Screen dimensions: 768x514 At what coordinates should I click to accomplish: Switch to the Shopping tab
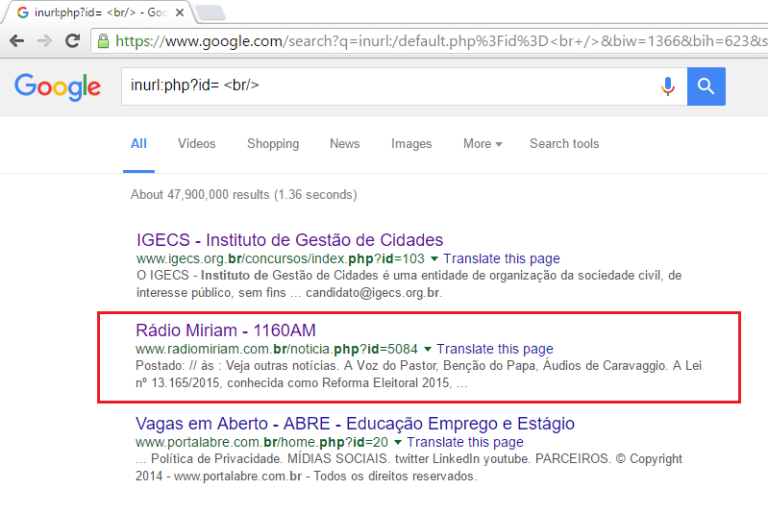(x=273, y=144)
